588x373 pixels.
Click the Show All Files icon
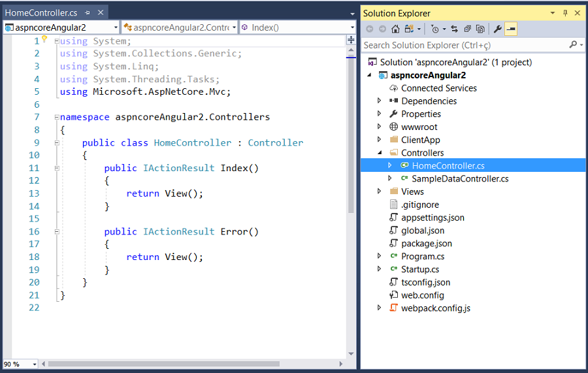pyautogui.click(x=480, y=29)
